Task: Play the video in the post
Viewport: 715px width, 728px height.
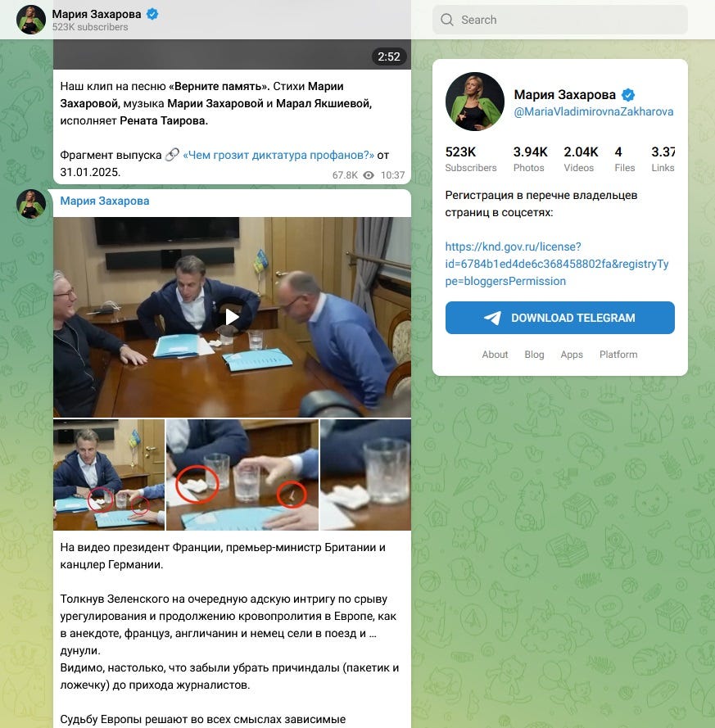Action: 232,317
